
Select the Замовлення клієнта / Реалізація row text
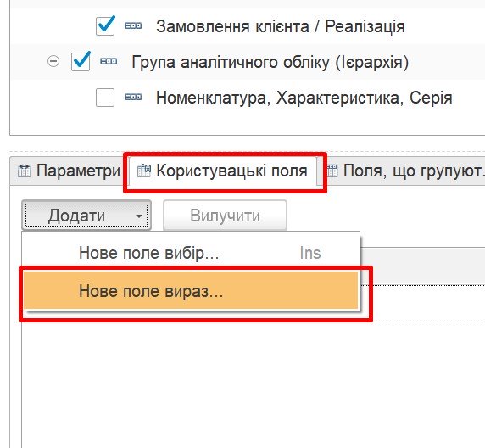[x=281, y=26]
